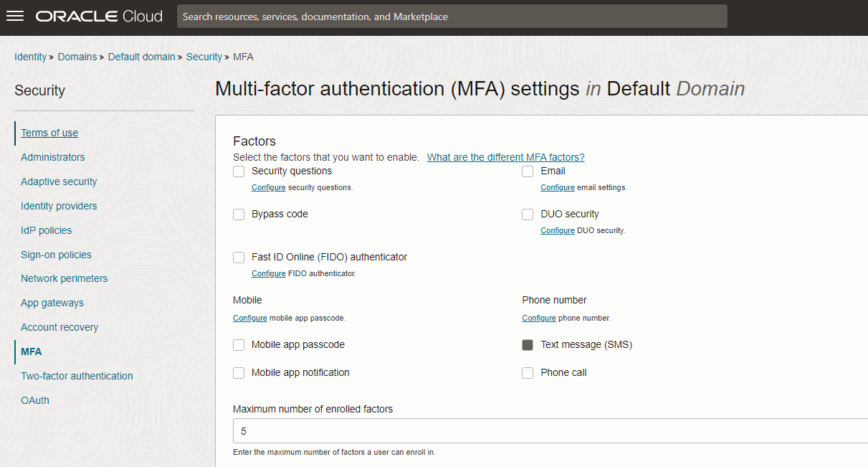Toggle Mobile app notification checkbox
The image size is (868, 467).
pos(239,373)
